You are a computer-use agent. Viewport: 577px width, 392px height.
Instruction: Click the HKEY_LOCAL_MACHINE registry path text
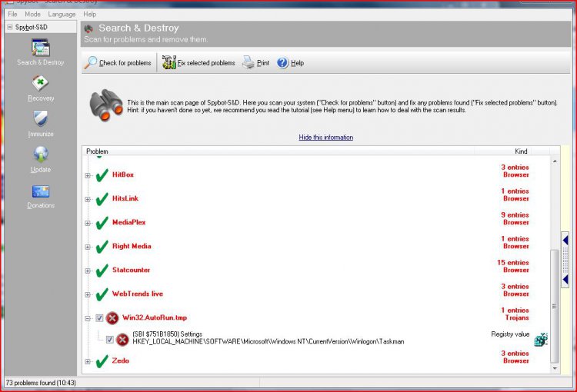(x=268, y=341)
